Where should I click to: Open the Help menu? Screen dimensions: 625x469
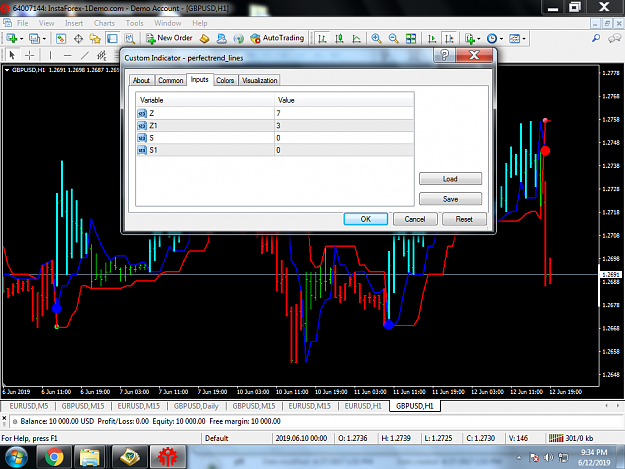[200, 23]
